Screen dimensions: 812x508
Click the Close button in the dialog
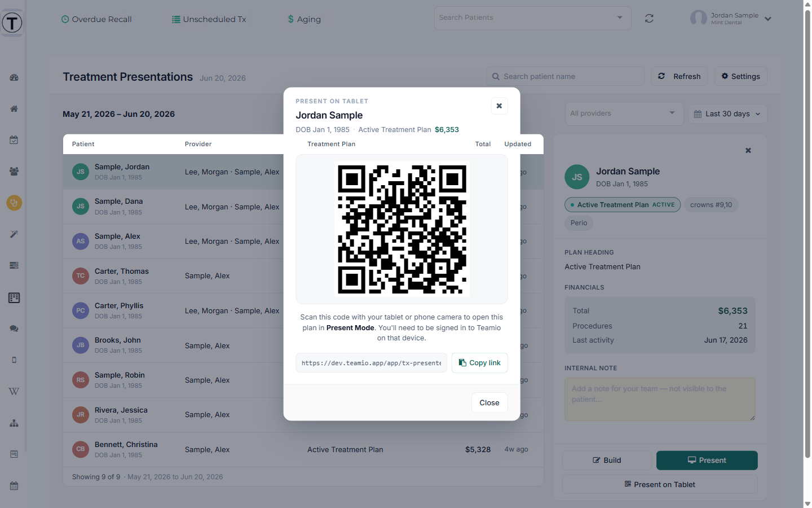pos(489,402)
